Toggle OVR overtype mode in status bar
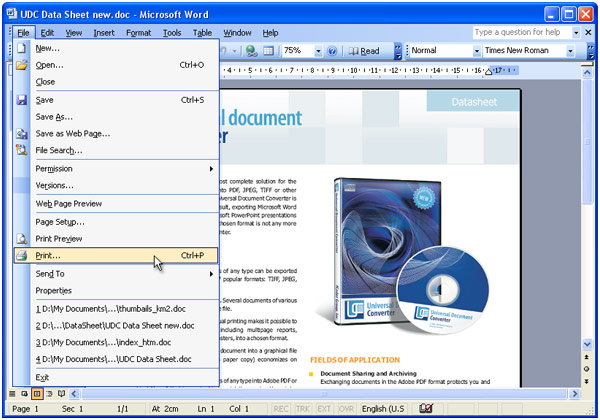 click(346, 409)
